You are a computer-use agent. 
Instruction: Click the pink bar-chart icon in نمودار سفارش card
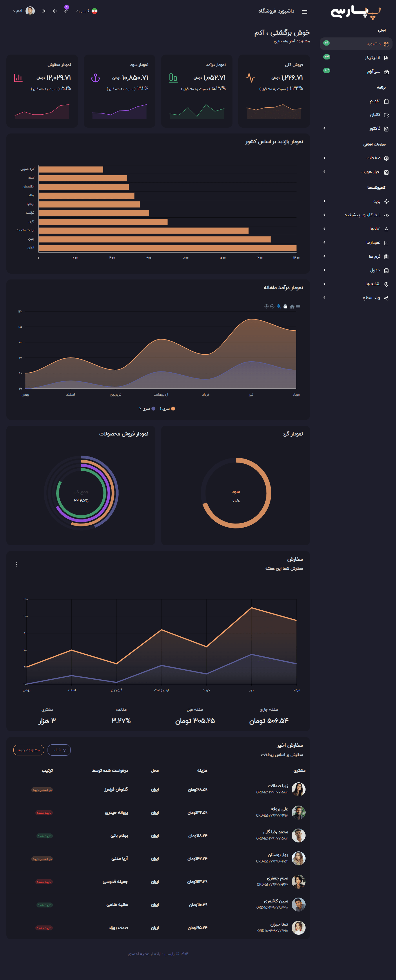(x=18, y=77)
